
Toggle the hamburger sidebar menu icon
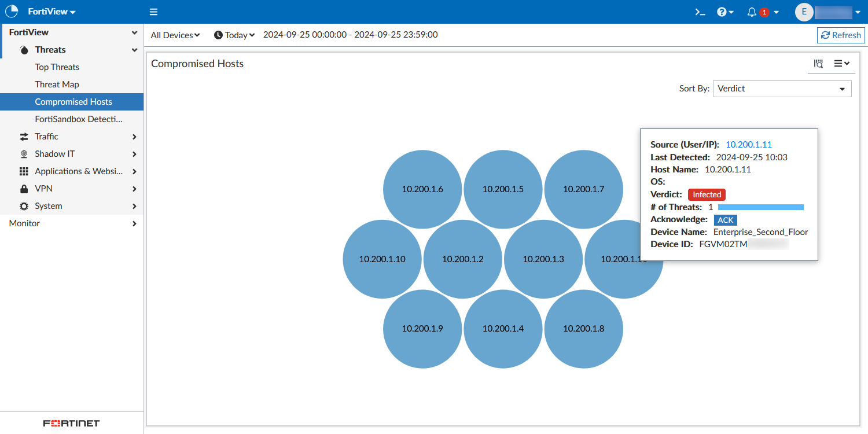pos(153,12)
